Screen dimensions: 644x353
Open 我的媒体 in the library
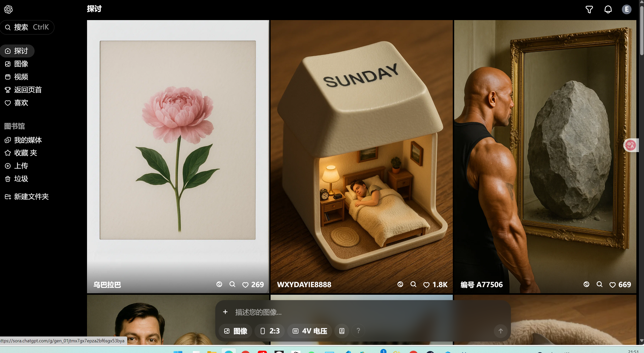pos(23,140)
